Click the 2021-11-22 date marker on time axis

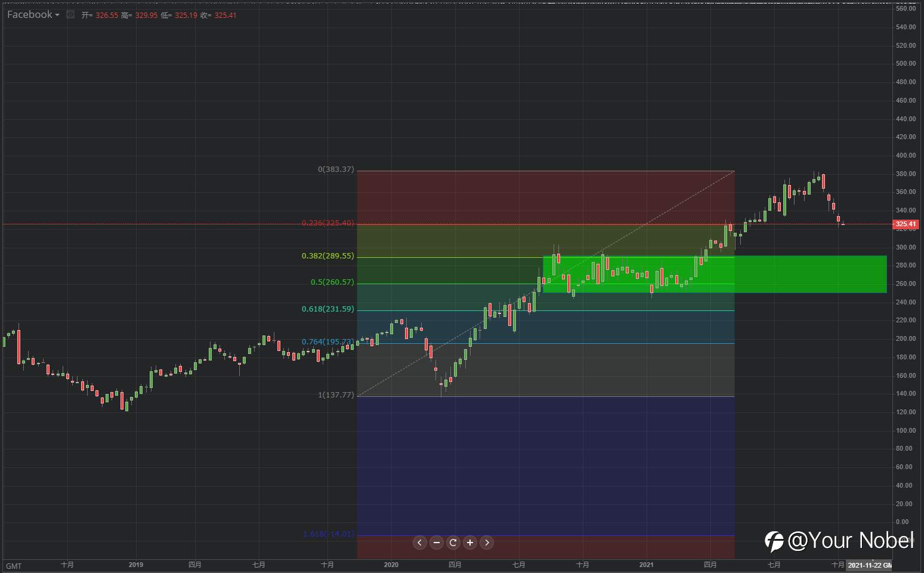tap(869, 565)
